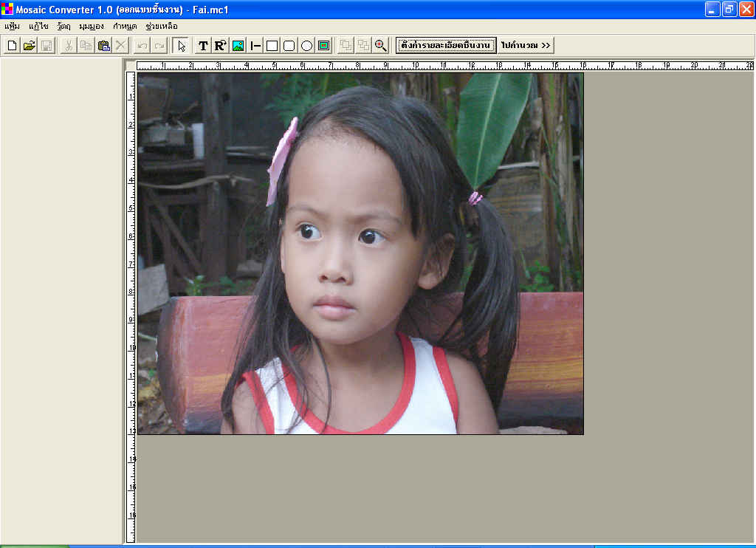Select the girl photo on the canvas
The width and height of the screenshot is (756, 548).
click(x=360, y=254)
